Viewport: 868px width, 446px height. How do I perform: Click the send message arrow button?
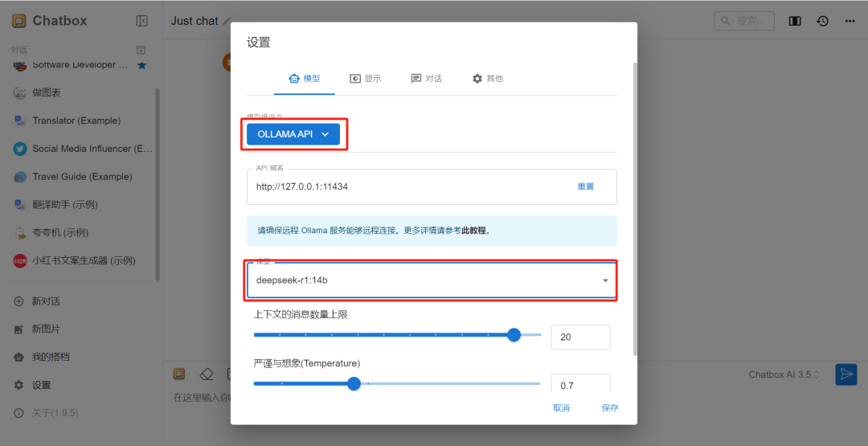coord(845,374)
